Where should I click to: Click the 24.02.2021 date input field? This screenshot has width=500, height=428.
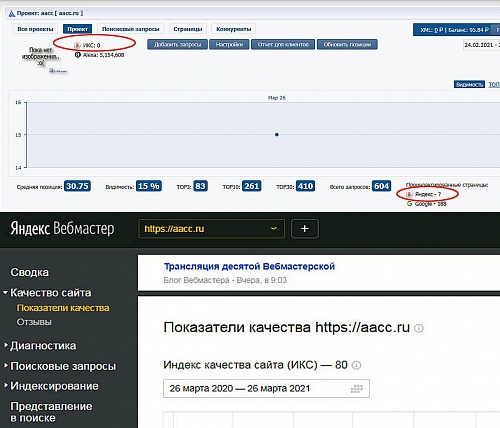click(x=482, y=45)
